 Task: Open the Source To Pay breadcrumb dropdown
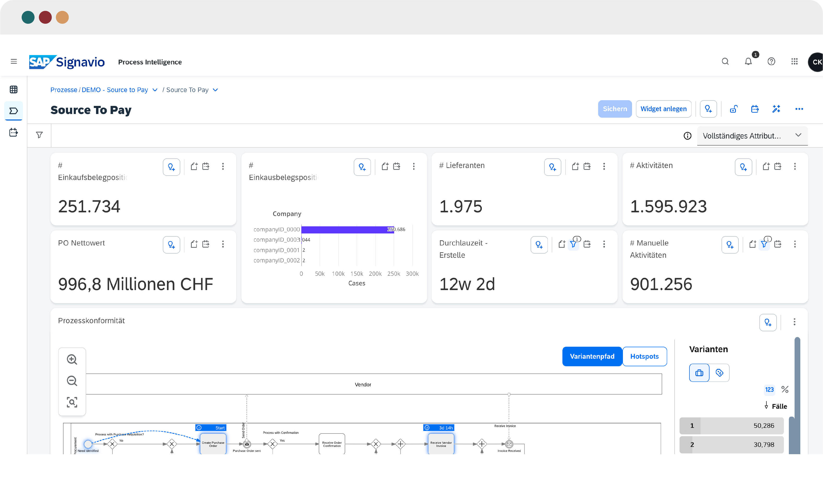pos(215,89)
